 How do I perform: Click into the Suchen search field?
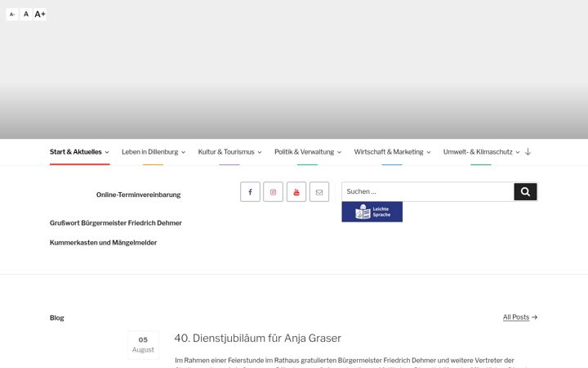point(427,192)
